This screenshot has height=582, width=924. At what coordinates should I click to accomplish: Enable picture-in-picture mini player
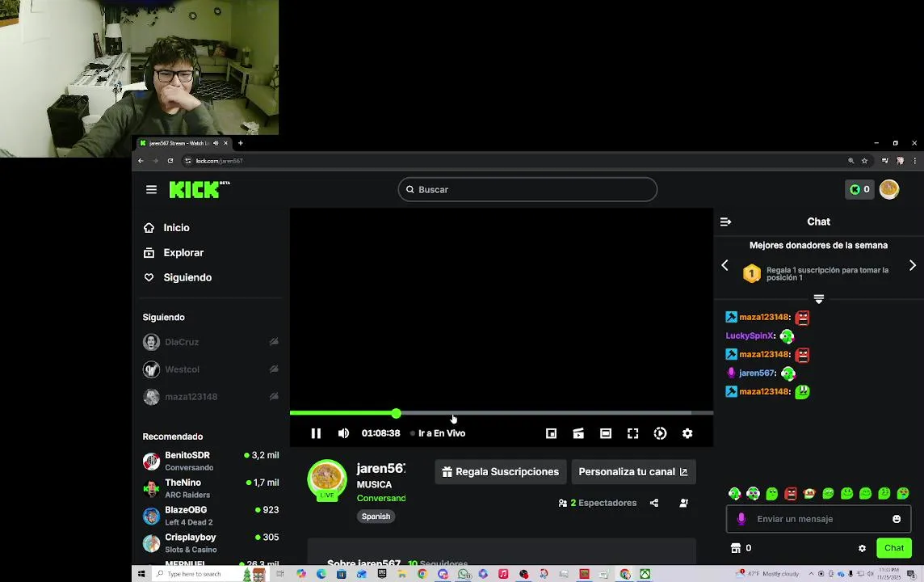(551, 433)
